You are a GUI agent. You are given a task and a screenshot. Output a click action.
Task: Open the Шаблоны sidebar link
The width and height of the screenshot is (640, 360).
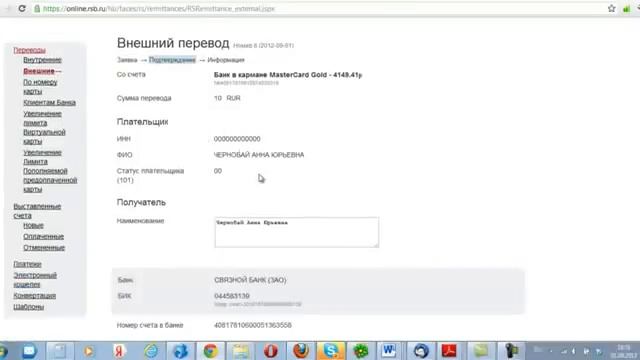click(x=29, y=307)
